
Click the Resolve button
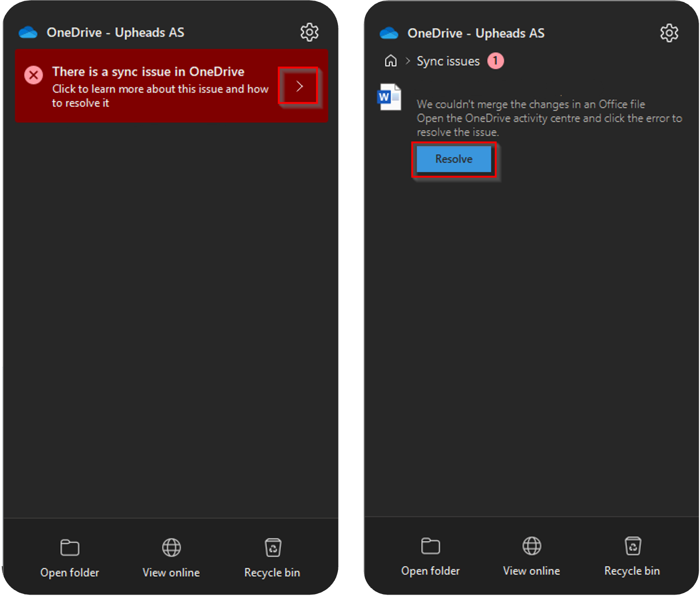point(453,159)
